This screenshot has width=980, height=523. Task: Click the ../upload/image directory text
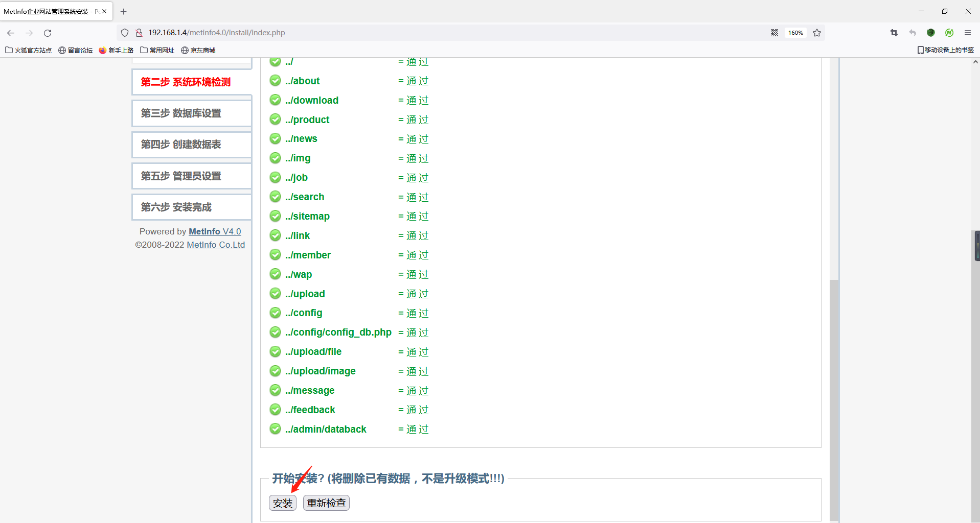(x=321, y=371)
